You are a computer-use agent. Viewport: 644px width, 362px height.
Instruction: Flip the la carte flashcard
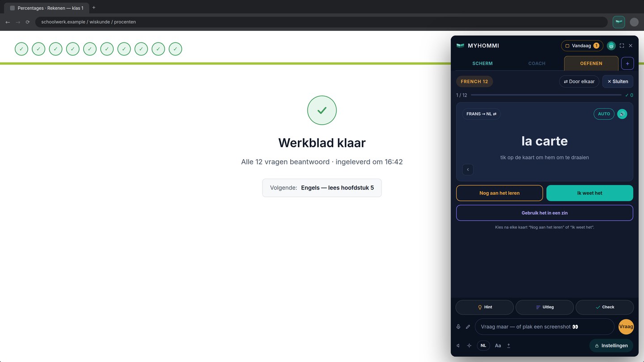[x=545, y=142]
